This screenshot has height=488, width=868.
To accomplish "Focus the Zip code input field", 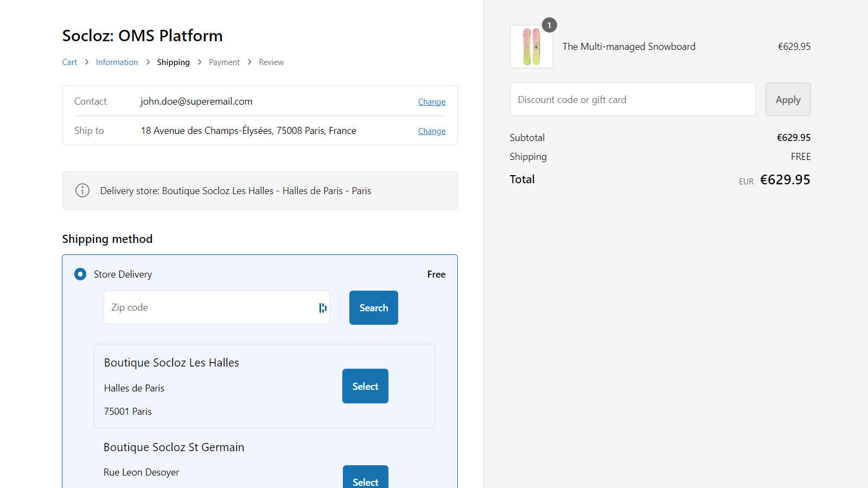I will pos(217,307).
